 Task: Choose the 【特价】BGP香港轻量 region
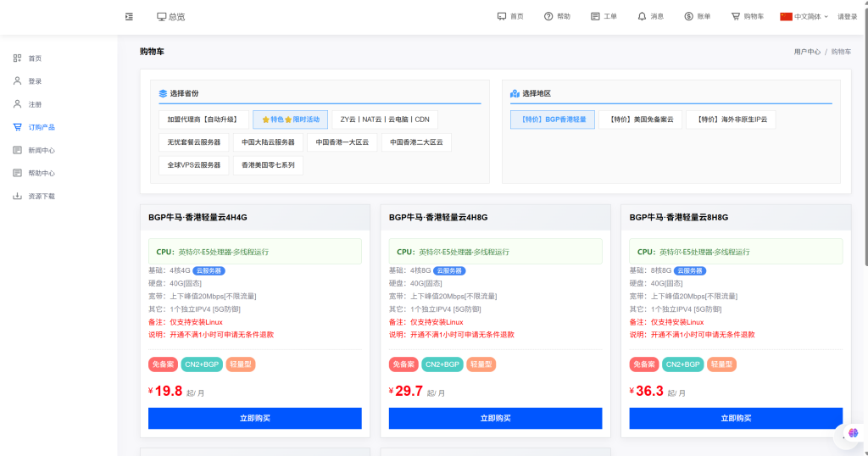click(x=553, y=120)
